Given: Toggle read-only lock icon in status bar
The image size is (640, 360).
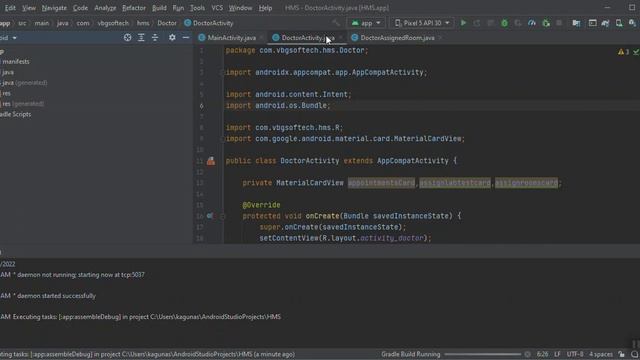Looking at the screenshot, I should click(621, 354).
